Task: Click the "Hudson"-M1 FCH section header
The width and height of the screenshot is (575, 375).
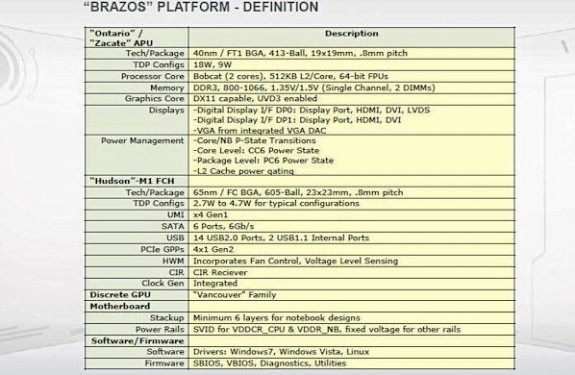Action: coord(132,181)
